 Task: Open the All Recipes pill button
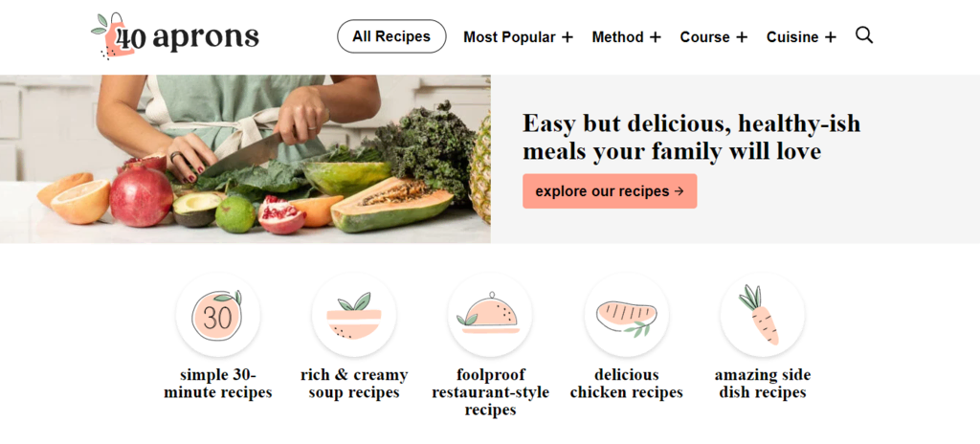point(391,36)
